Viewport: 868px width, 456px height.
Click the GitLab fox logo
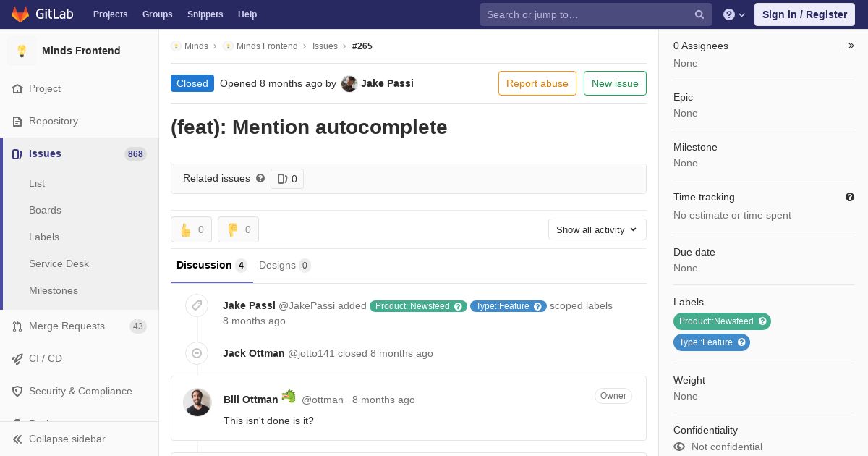[20, 14]
